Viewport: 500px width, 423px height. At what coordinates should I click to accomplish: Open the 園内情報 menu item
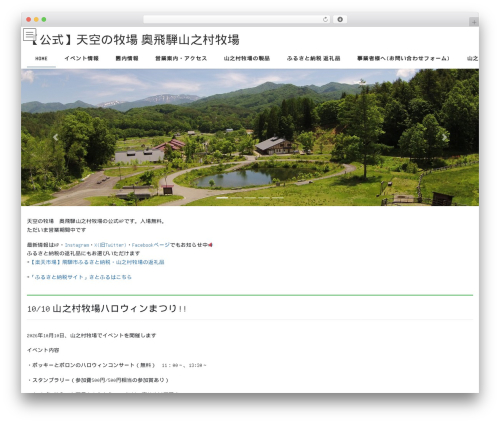click(127, 58)
